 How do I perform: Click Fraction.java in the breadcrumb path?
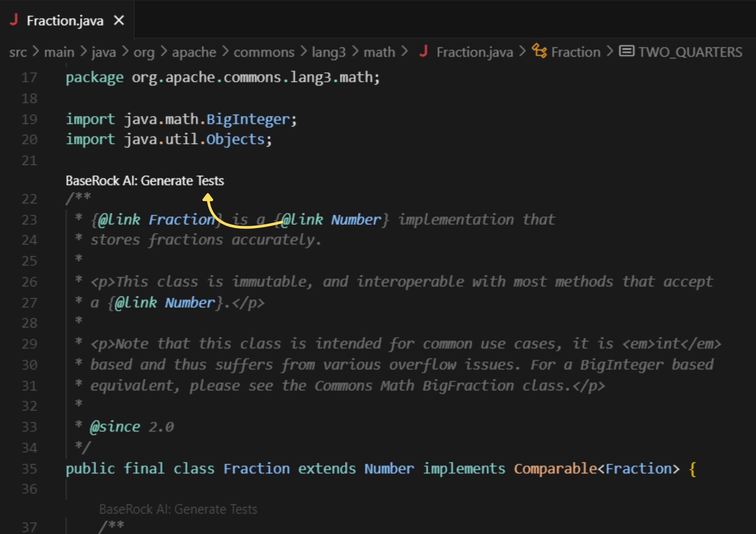(474, 52)
